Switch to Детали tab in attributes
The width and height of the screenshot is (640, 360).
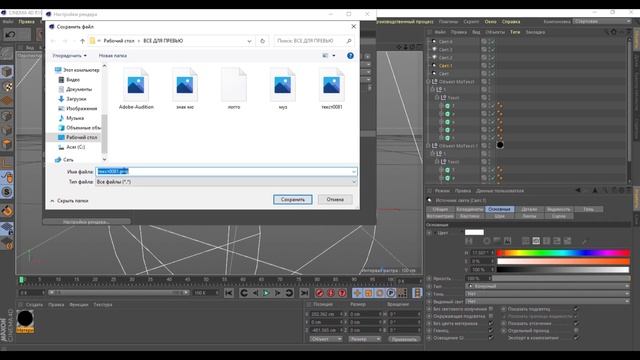[529, 209]
